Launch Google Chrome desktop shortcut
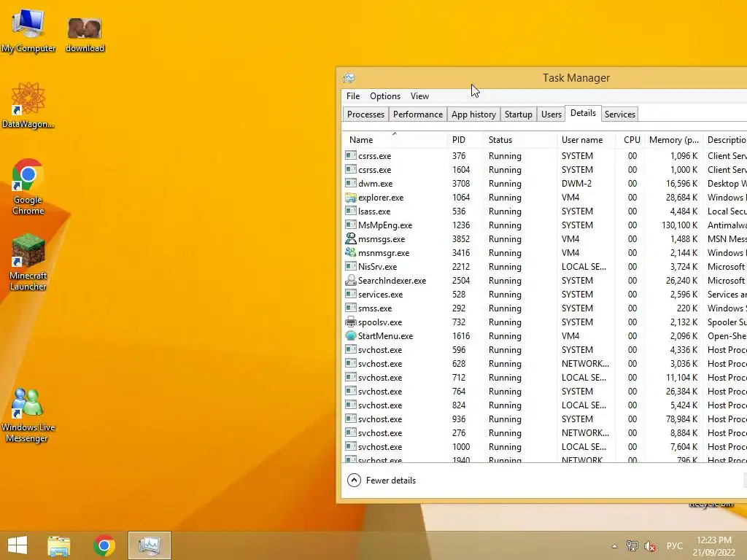 (28, 187)
